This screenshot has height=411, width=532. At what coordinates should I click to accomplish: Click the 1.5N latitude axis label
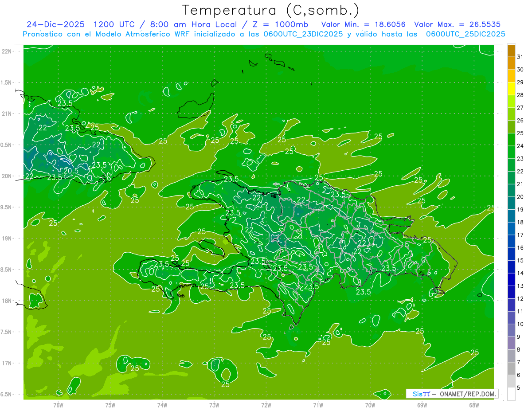coord(6,82)
